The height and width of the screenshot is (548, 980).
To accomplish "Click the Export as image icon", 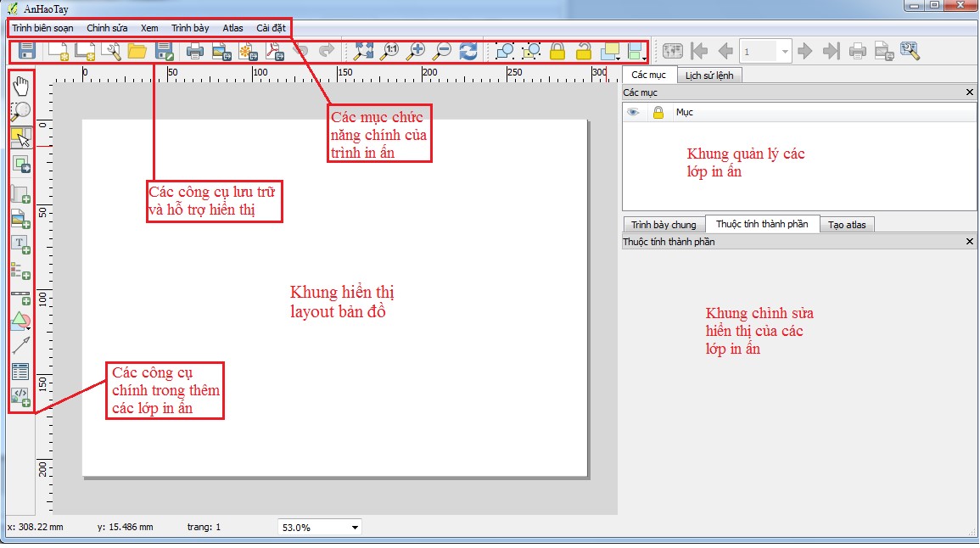I will pyautogui.click(x=221, y=52).
